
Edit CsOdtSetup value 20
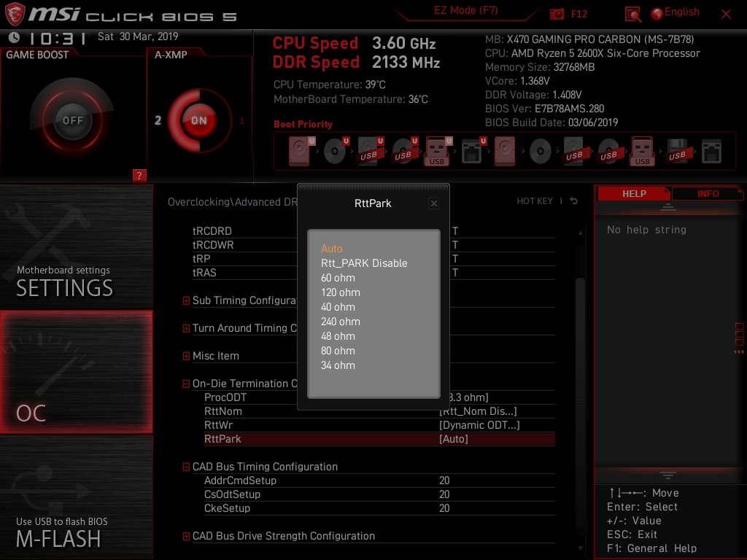coord(444,494)
